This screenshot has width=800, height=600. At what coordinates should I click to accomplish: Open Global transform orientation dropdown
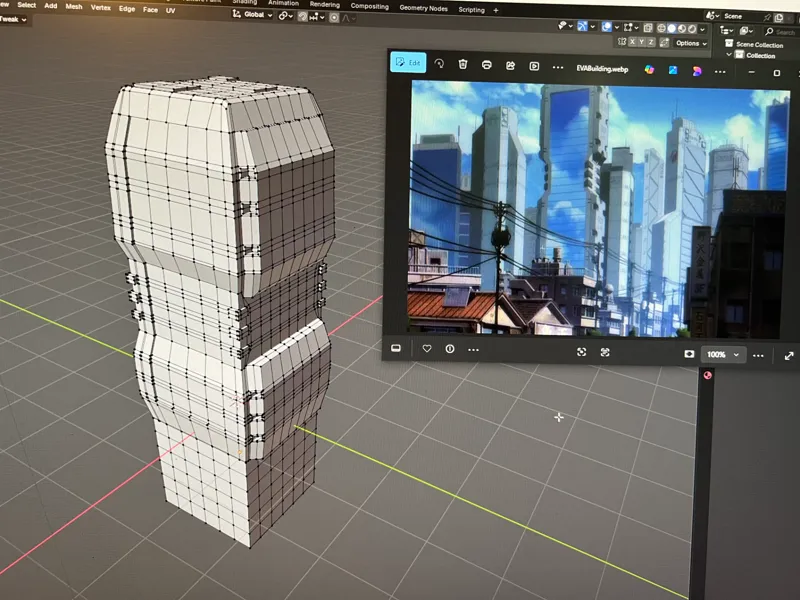click(x=253, y=14)
